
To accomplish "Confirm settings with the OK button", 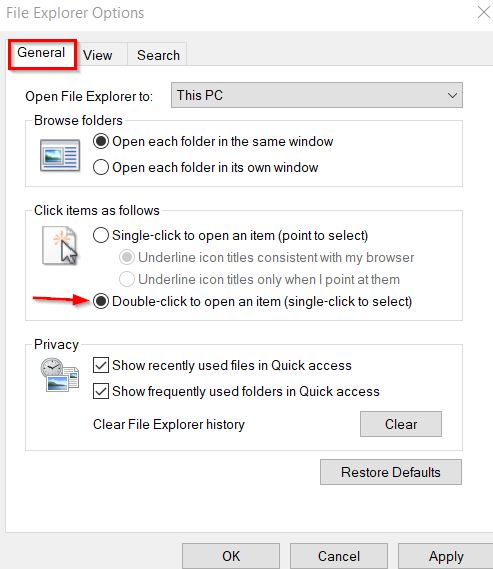I will pyautogui.click(x=231, y=556).
